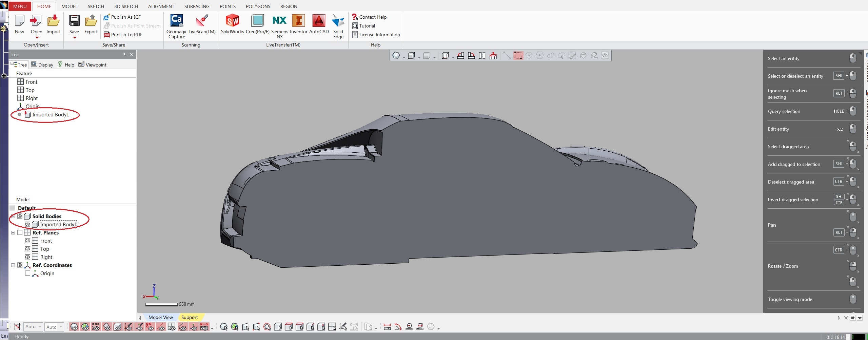The width and height of the screenshot is (868, 340).
Task: Click the Siemens NX transfer icon
Action: click(279, 21)
